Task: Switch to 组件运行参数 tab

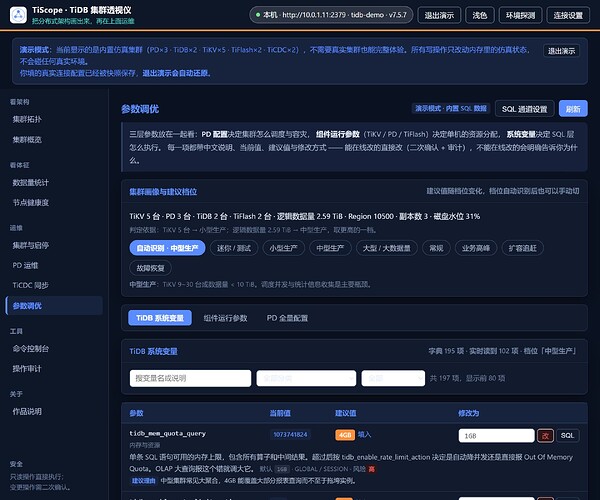Action: (x=225, y=318)
